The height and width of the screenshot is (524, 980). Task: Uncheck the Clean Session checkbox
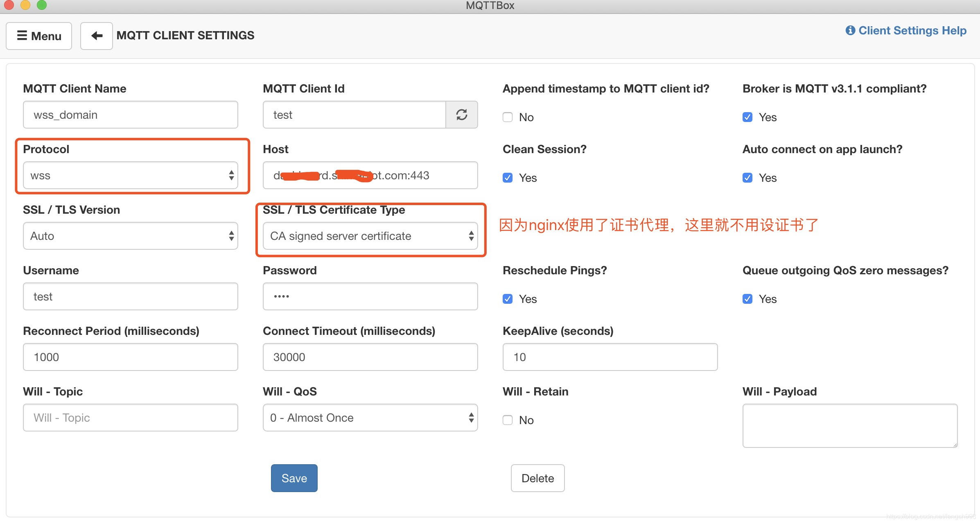(508, 178)
